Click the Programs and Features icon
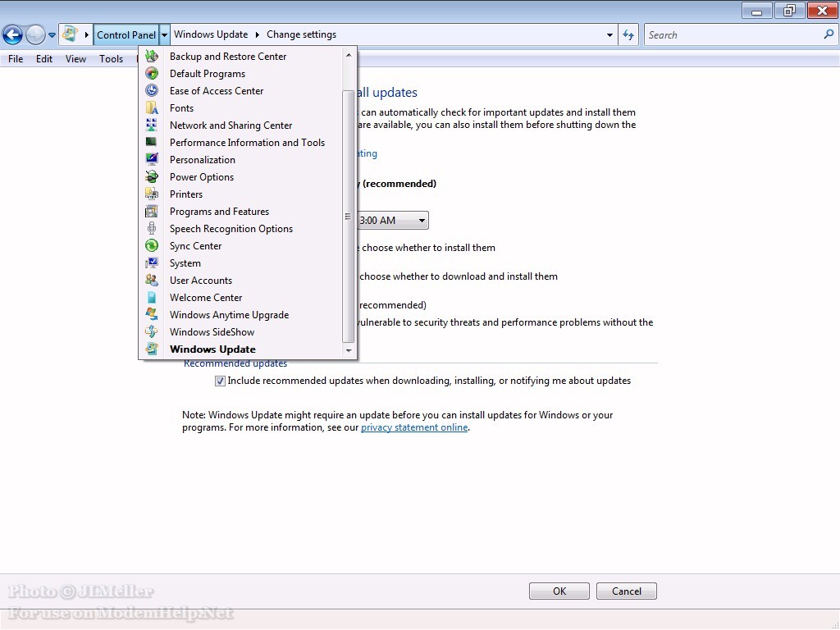Screen dimensions: 840x630 coord(152,211)
